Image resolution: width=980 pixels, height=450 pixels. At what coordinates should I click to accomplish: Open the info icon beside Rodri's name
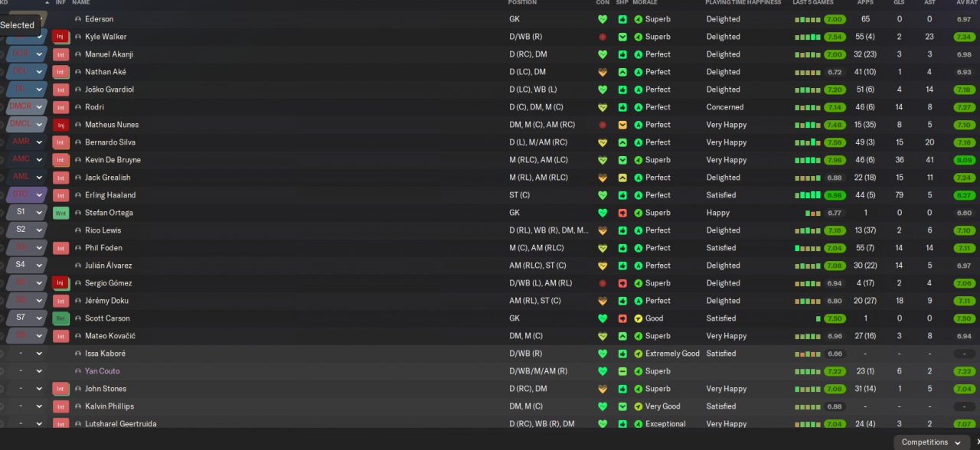click(78, 107)
